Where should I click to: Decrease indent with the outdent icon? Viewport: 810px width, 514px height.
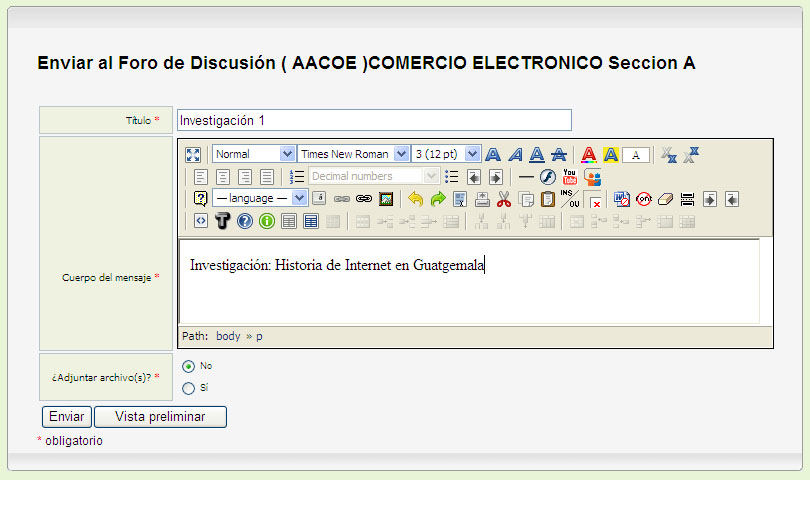pos(474,177)
